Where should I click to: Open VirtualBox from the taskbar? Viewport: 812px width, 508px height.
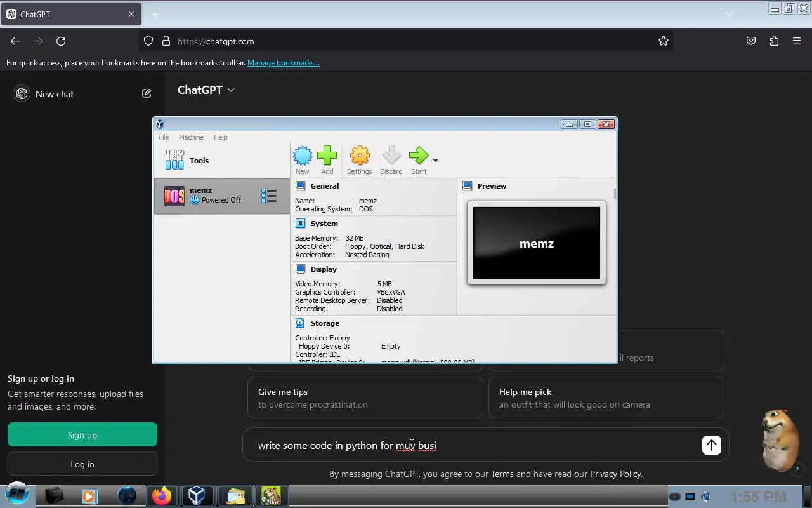[197, 495]
